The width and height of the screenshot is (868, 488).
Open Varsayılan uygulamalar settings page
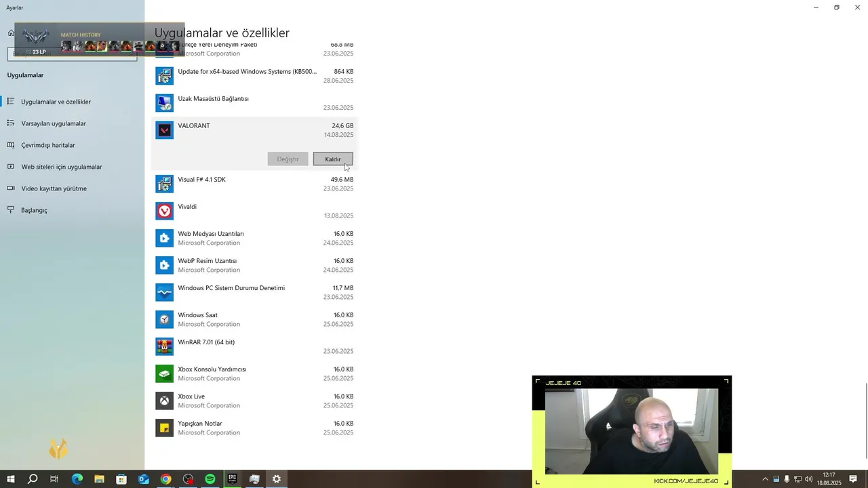[54, 123]
